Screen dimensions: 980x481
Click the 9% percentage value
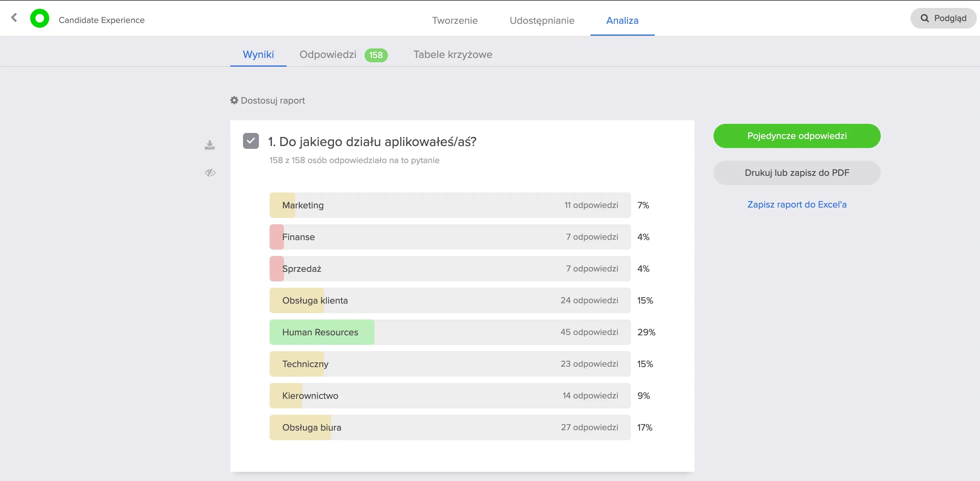(644, 396)
